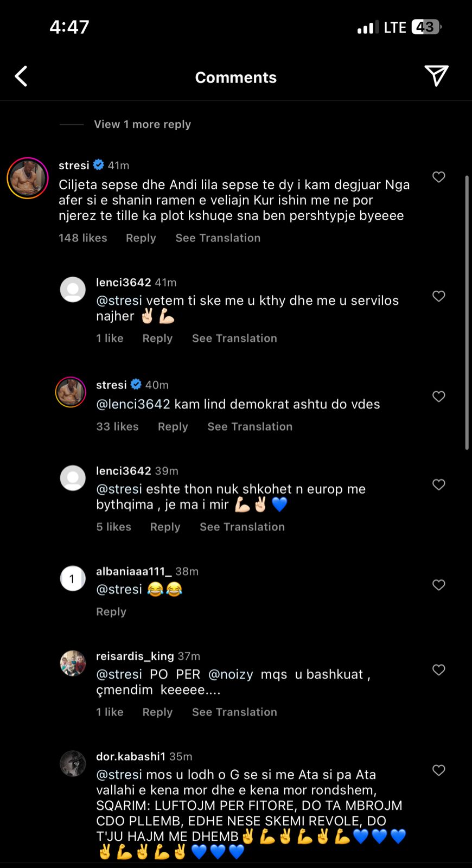Tap the blue verified badge beside stresi
The image size is (472, 868).
point(99,165)
